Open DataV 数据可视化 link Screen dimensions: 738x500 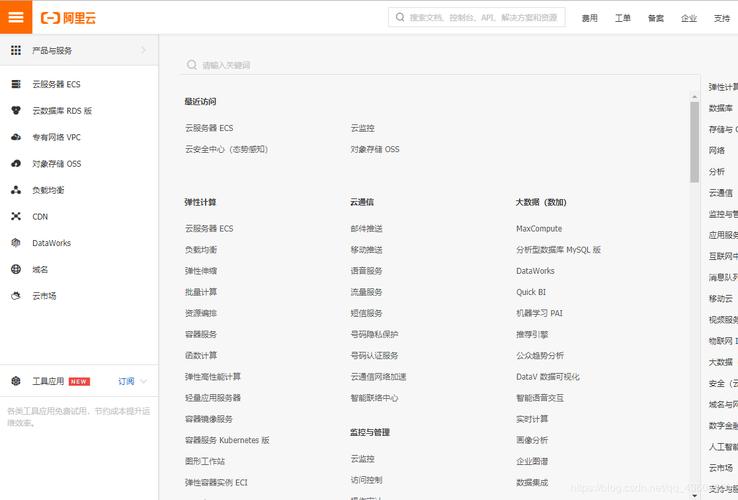pyautogui.click(x=548, y=377)
